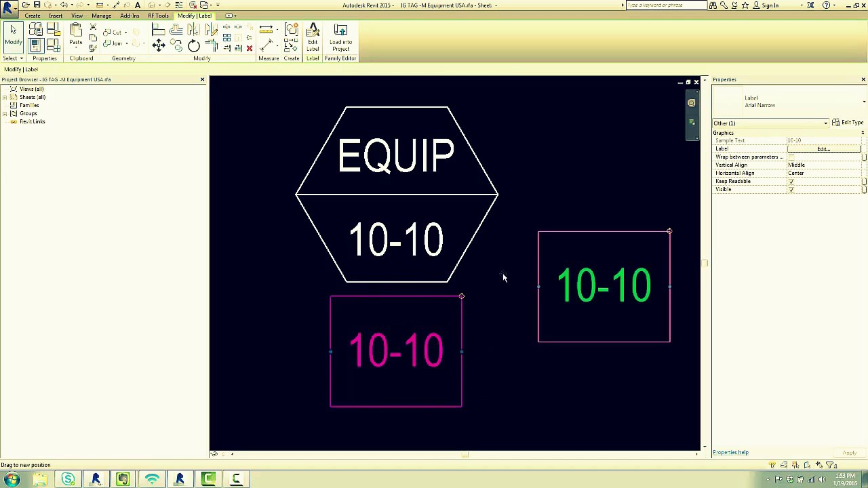The image size is (868, 488).
Task: Click the Offset tool icon
Action: pyautogui.click(x=176, y=30)
